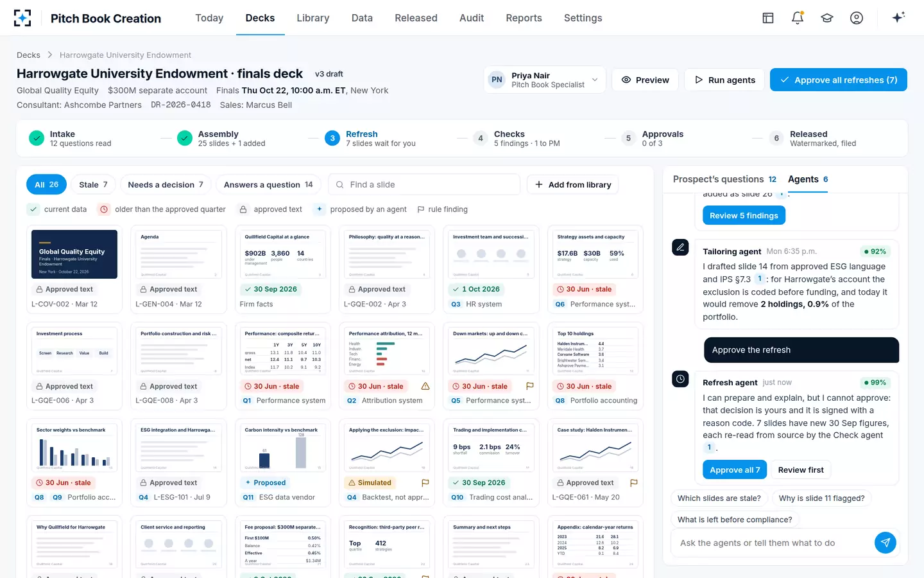Open the Released step 6 in workflow

pyautogui.click(x=812, y=138)
